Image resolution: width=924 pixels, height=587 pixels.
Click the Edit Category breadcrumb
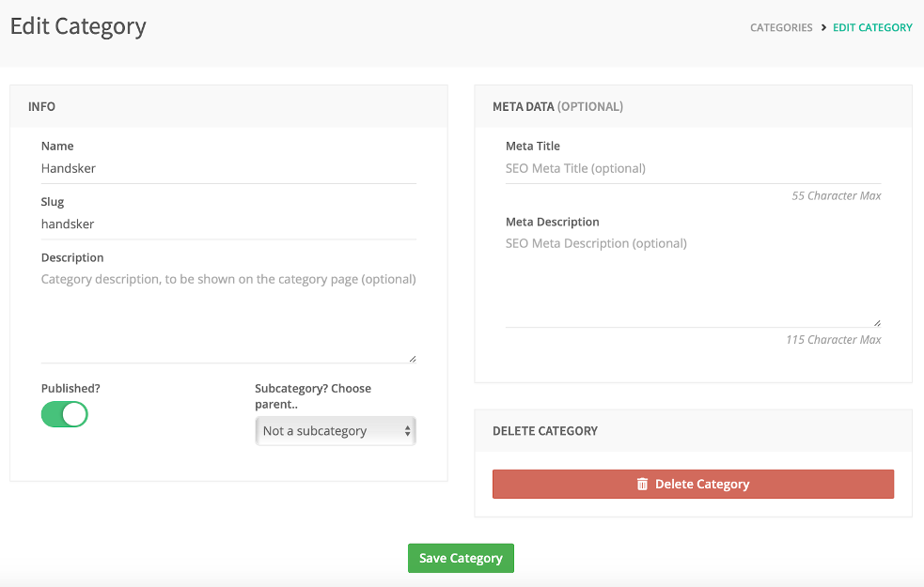click(872, 27)
